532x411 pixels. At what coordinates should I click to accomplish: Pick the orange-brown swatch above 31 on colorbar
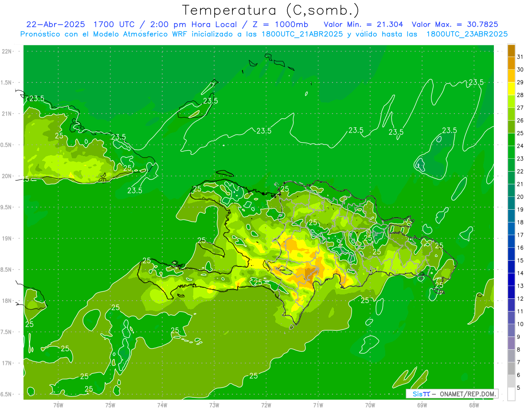tap(511, 51)
